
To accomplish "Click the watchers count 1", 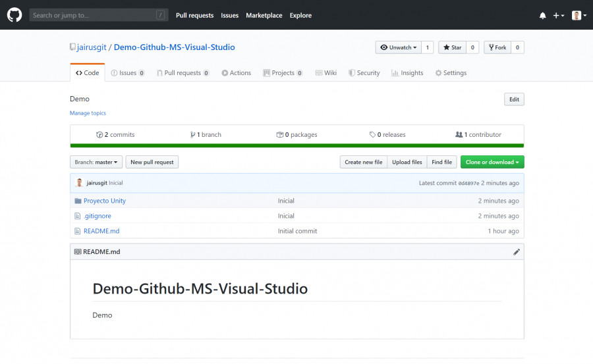I will coord(428,47).
